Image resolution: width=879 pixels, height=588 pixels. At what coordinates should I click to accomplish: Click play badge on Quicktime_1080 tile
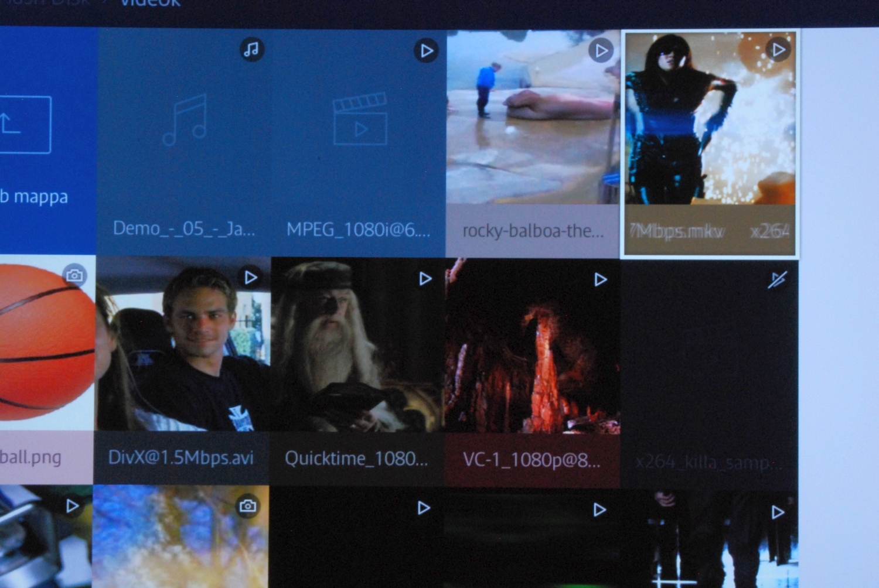(425, 279)
